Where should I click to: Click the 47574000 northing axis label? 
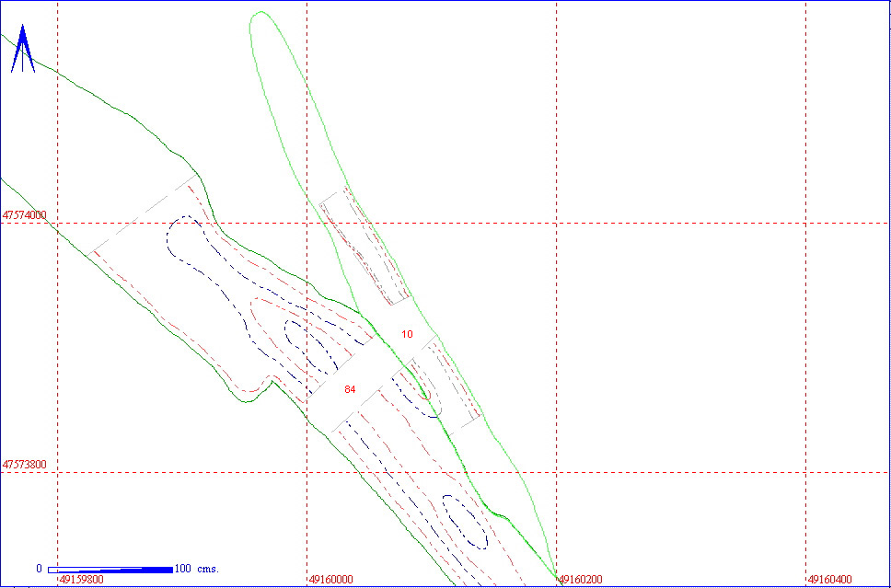coord(25,215)
